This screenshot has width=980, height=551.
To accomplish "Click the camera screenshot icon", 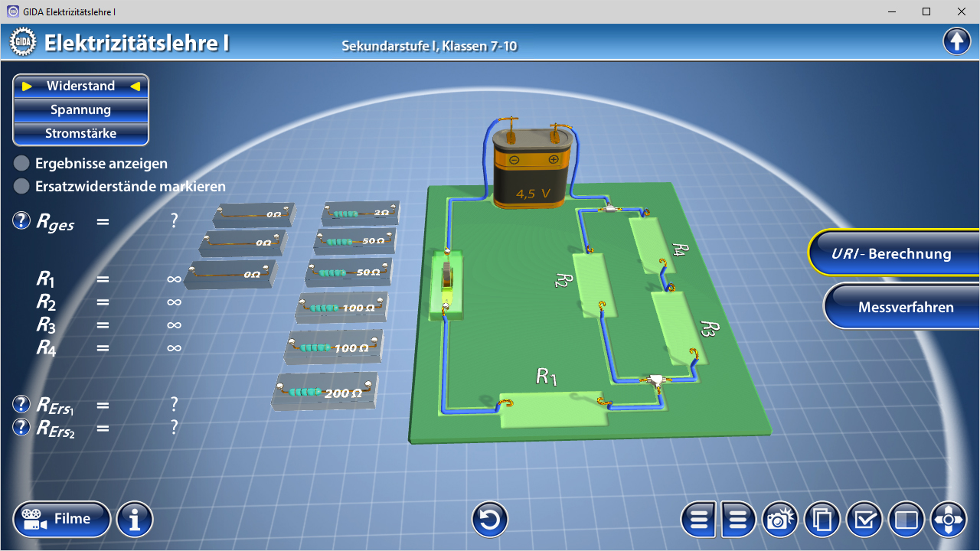I will point(779,520).
